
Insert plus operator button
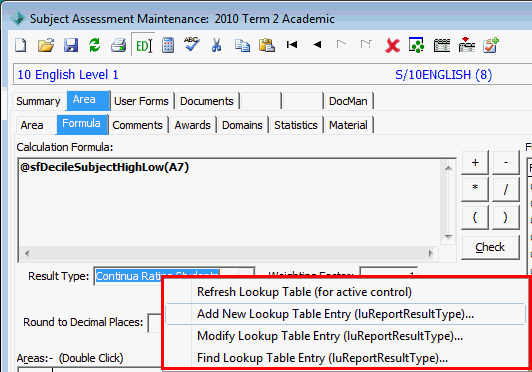[x=475, y=162]
